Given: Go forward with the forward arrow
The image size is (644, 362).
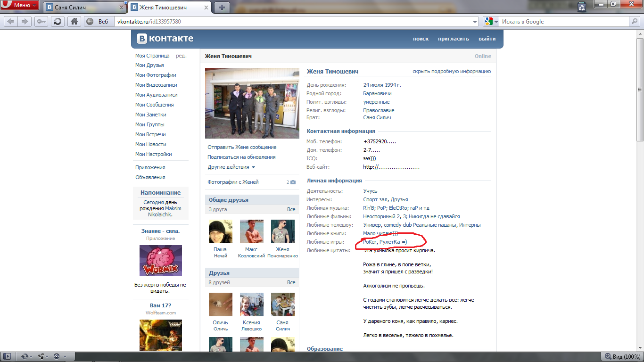Looking at the screenshot, I should 25,21.
